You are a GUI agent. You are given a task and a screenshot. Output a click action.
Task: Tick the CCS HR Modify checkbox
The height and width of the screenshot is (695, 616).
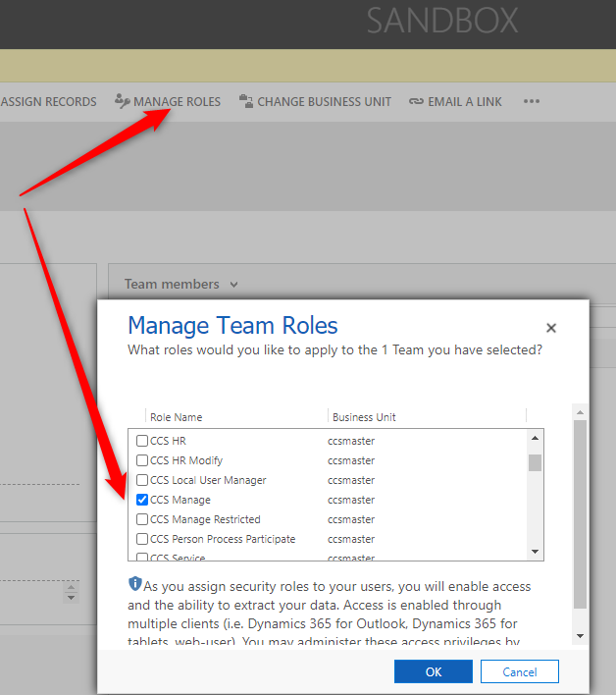[x=142, y=460]
